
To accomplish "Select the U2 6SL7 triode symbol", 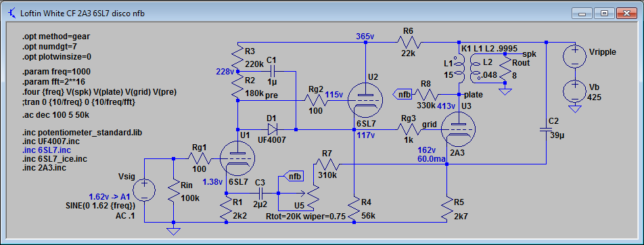I will (365, 99).
